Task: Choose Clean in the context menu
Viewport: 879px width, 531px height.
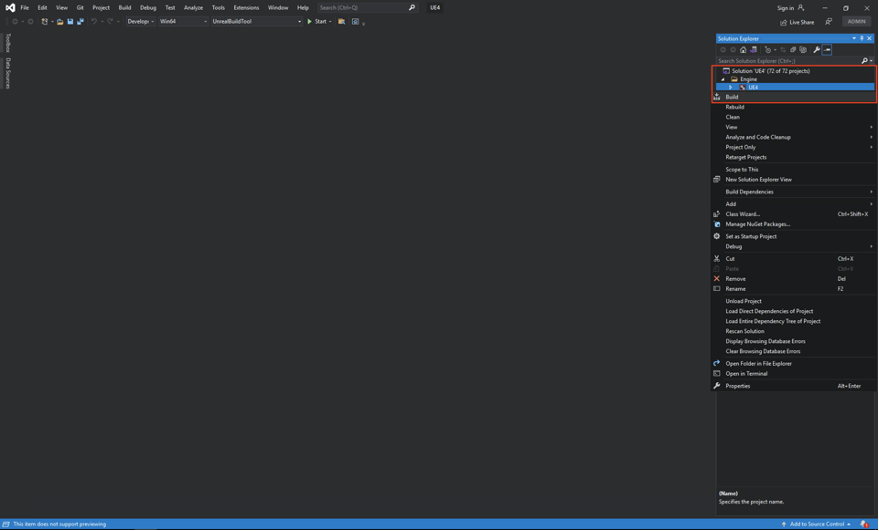Action: coord(793,117)
